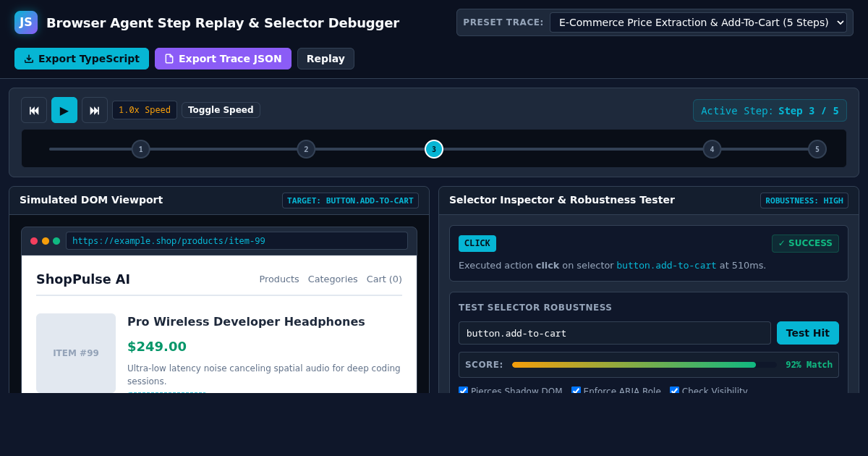Click button.add-to-cart selector in action description
The image size is (868, 456).
click(666, 266)
